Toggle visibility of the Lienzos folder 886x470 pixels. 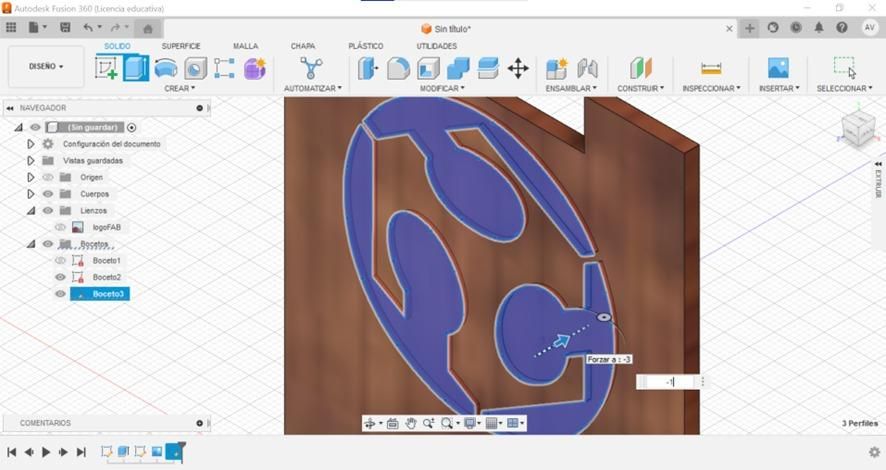point(48,211)
